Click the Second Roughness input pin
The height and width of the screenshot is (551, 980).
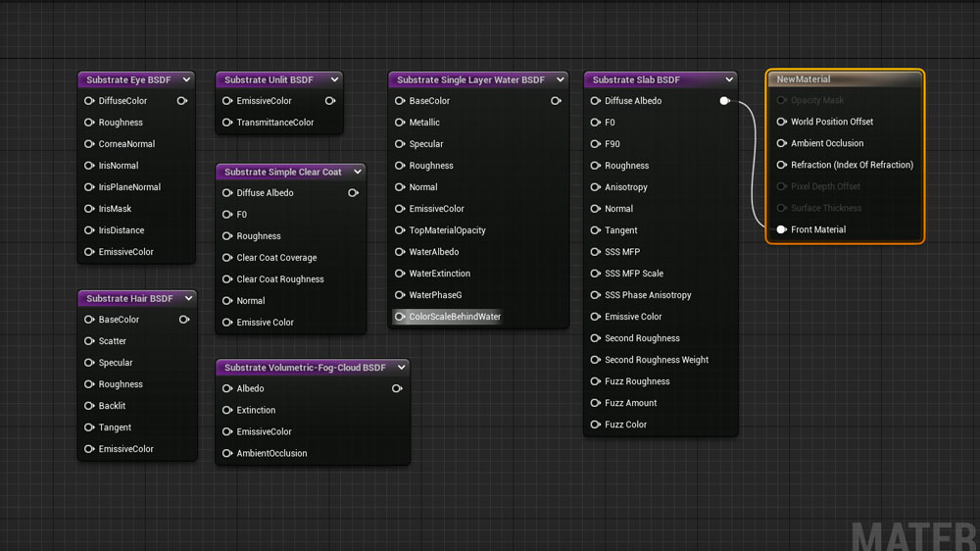596,338
